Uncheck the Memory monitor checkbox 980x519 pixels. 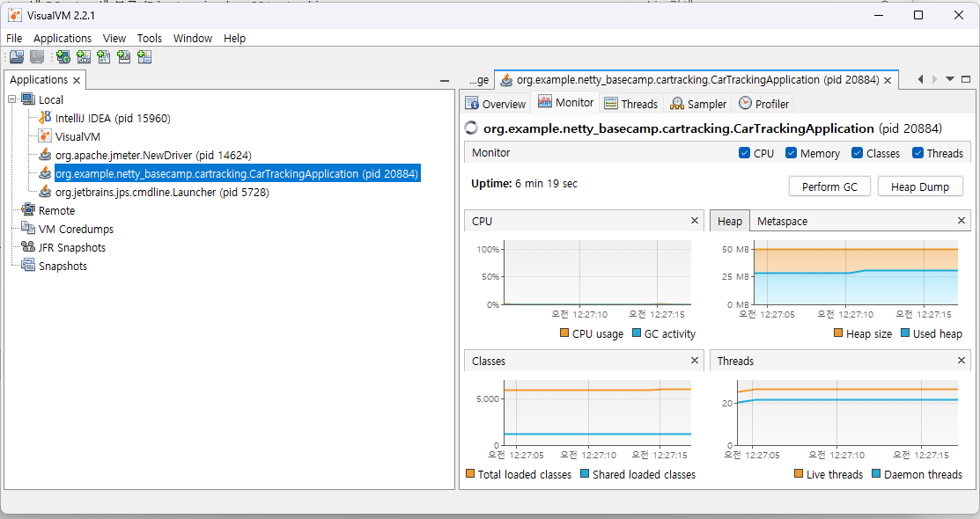792,153
